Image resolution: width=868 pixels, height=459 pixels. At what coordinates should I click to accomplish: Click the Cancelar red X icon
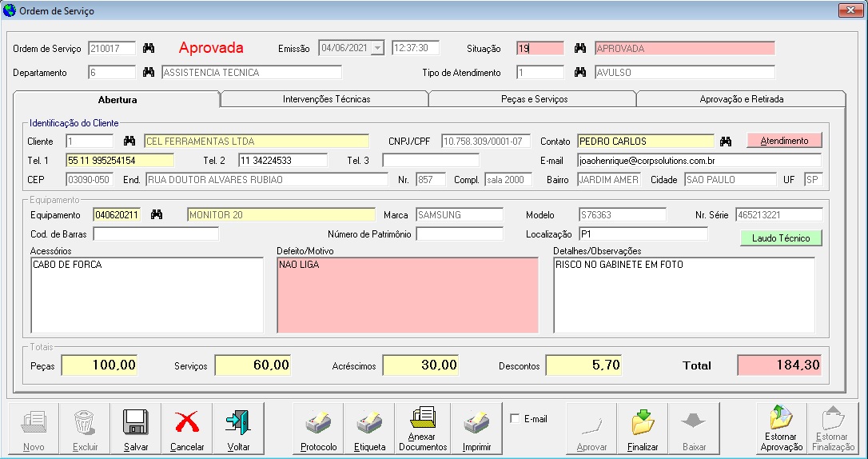pyautogui.click(x=187, y=423)
